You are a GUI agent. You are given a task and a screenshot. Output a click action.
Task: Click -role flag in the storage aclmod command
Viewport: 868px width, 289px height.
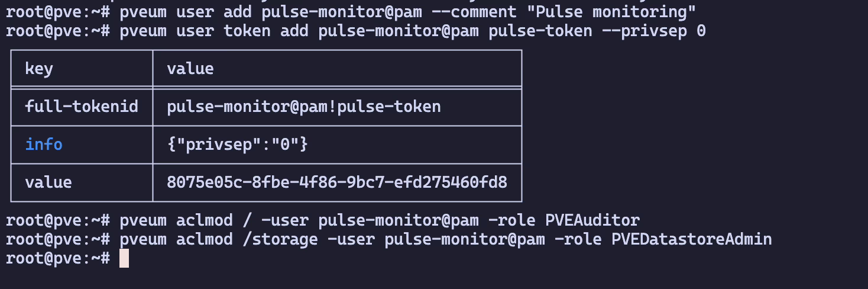pyautogui.click(x=578, y=240)
